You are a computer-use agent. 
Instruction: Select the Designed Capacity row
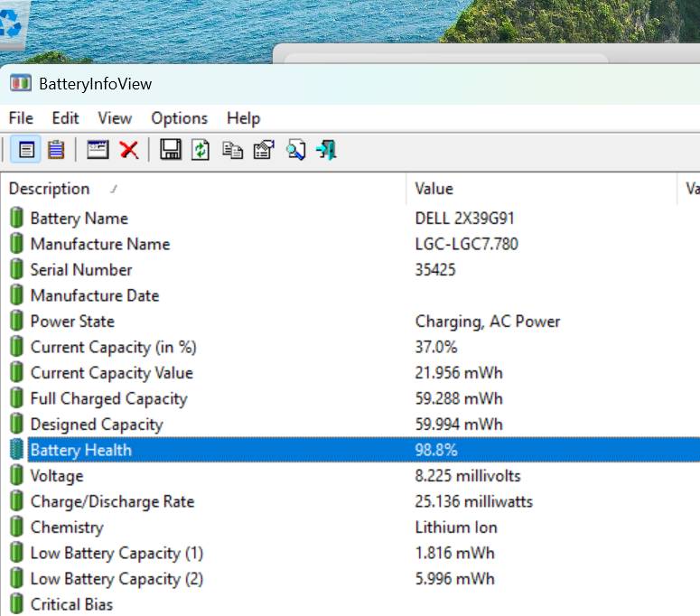click(x=350, y=425)
